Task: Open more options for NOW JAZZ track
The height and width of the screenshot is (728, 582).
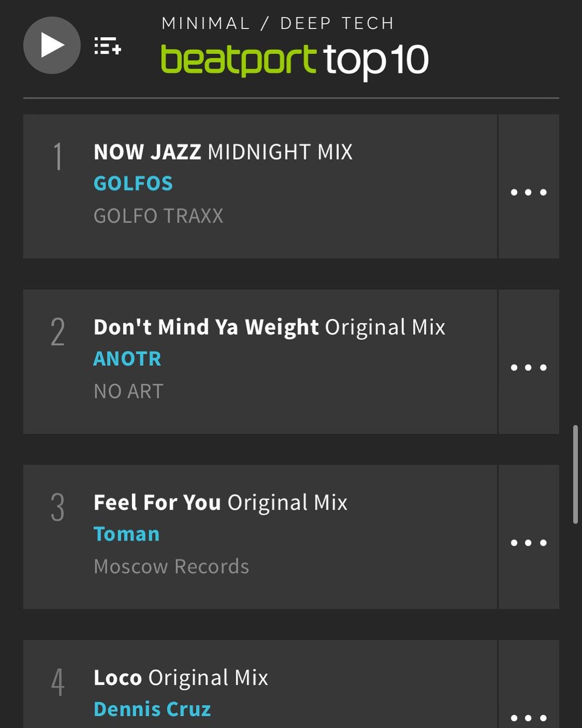Action: [x=529, y=192]
